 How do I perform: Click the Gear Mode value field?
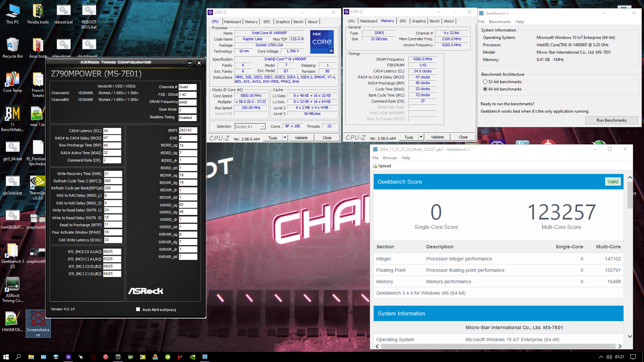187,110
